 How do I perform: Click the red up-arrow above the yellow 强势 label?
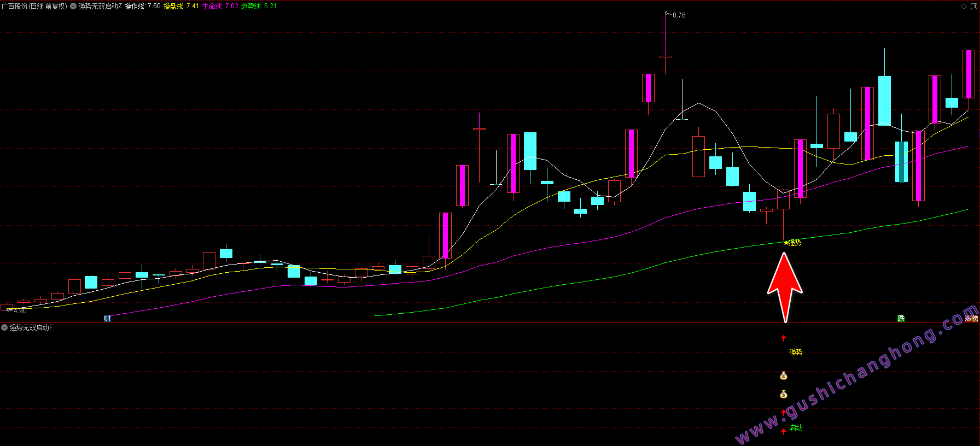coord(784,338)
